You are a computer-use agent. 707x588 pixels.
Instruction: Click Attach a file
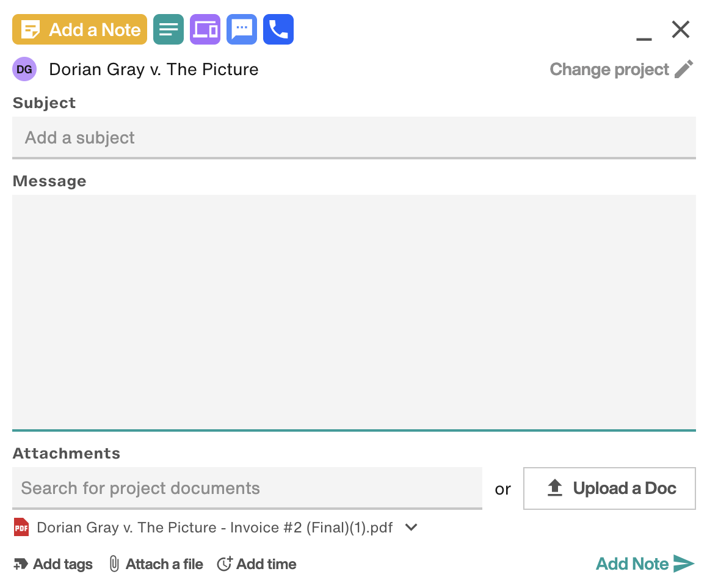point(156,564)
